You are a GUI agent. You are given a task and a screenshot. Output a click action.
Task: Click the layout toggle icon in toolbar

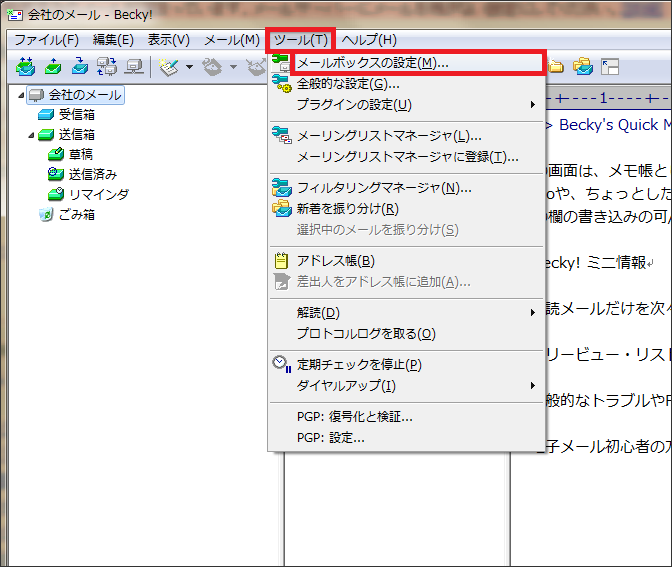coord(610,67)
